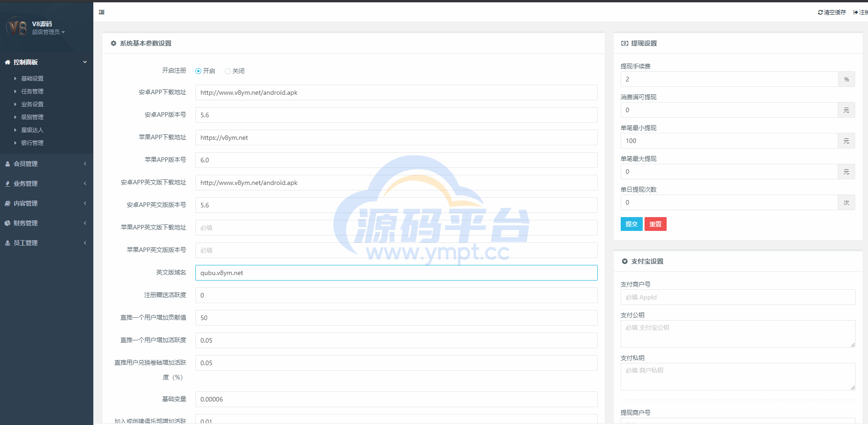Click the 支付公钥 text area
Viewport: 868px width, 425px height.
click(x=738, y=334)
